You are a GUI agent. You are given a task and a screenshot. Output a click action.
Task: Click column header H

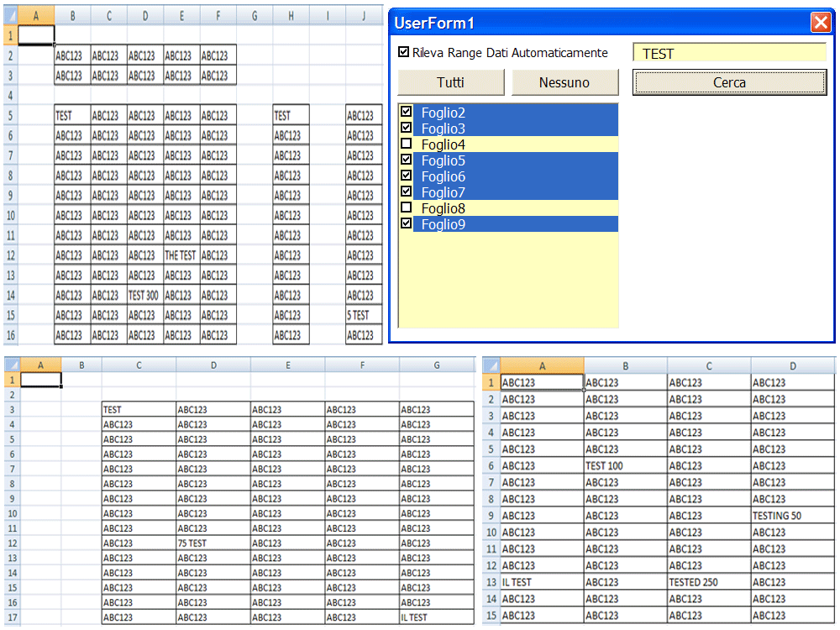tap(290, 14)
